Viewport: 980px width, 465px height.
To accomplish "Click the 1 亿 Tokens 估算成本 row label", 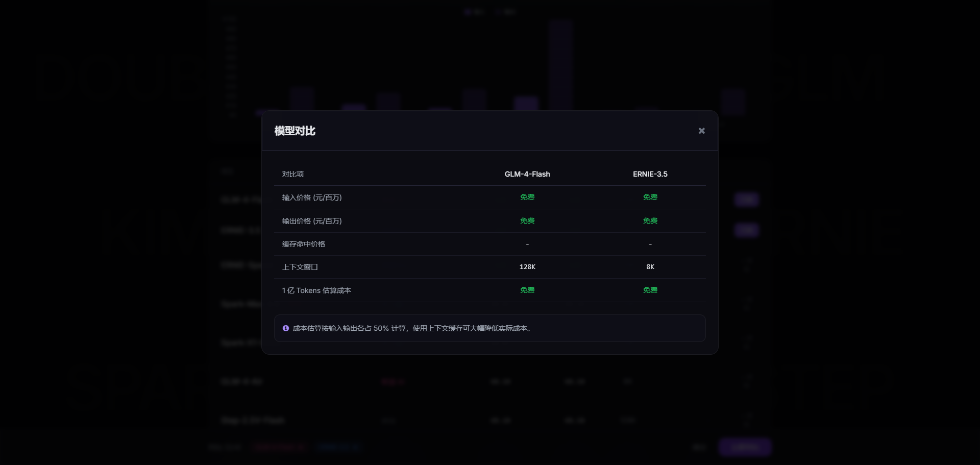I will pyautogui.click(x=316, y=290).
